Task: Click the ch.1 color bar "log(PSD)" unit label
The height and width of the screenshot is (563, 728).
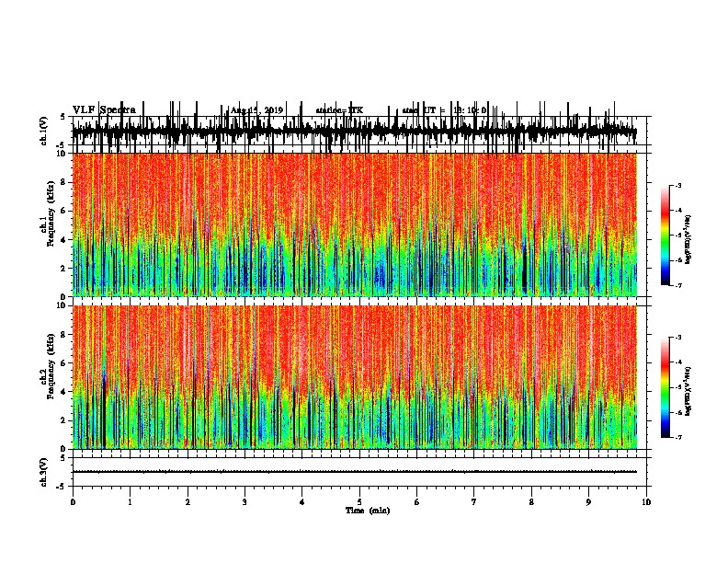Action: coord(688,240)
